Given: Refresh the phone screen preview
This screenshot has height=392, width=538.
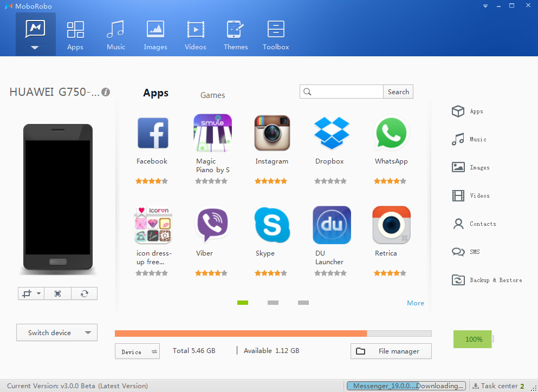Looking at the screenshot, I should coord(84,293).
